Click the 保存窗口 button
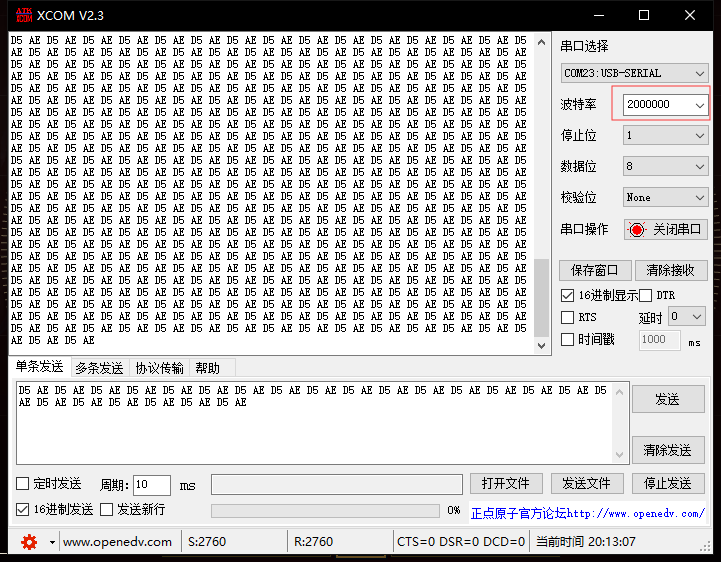The width and height of the screenshot is (721, 562). coord(595,270)
